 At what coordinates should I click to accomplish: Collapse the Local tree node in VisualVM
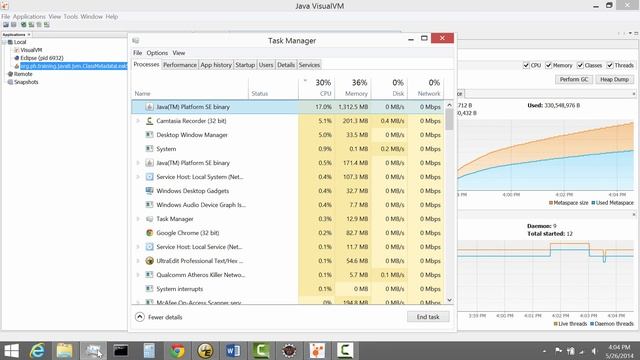coord(4,42)
